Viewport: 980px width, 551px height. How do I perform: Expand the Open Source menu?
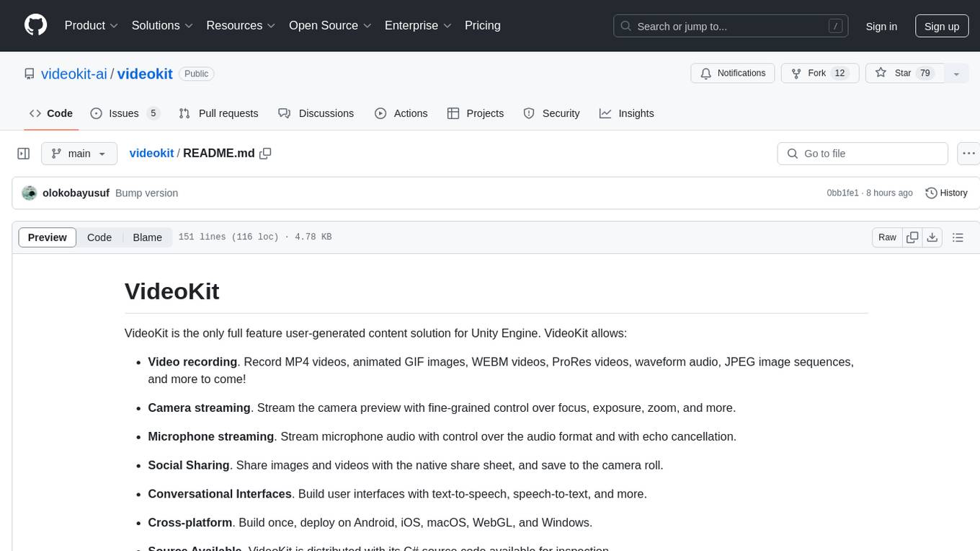(x=330, y=25)
